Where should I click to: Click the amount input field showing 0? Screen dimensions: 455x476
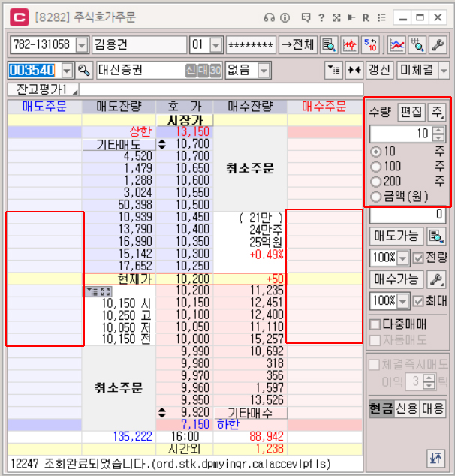pyautogui.click(x=408, y=215)
